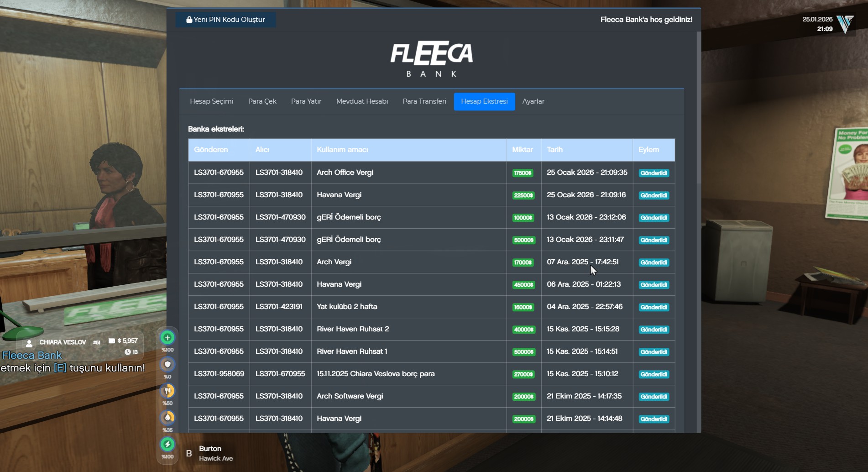Click the 17500$ amount badge

(x=523, y=173)
